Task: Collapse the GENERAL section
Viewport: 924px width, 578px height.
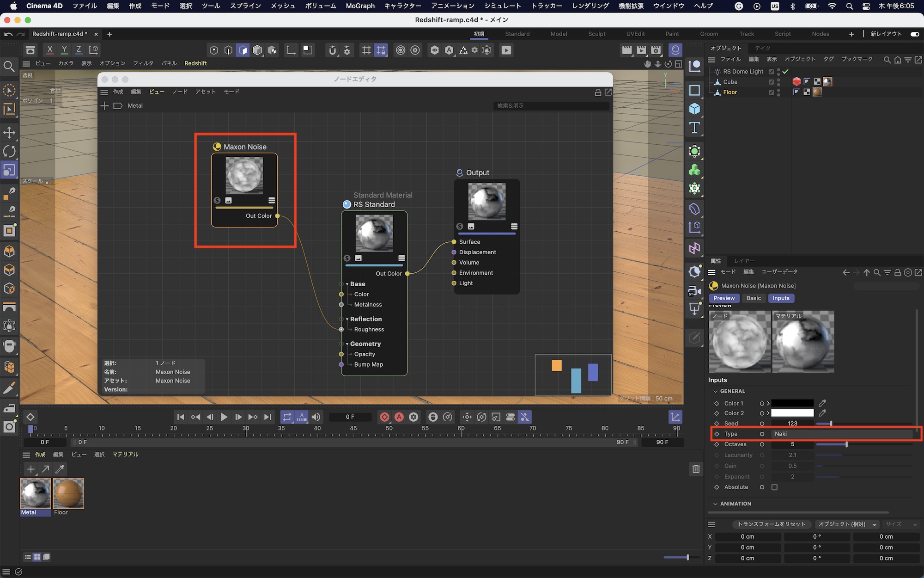Action: coord(716,391)
